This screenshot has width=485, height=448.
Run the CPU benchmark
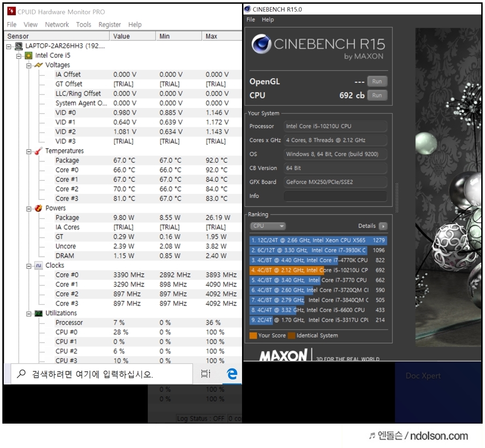tap(377, 95)
